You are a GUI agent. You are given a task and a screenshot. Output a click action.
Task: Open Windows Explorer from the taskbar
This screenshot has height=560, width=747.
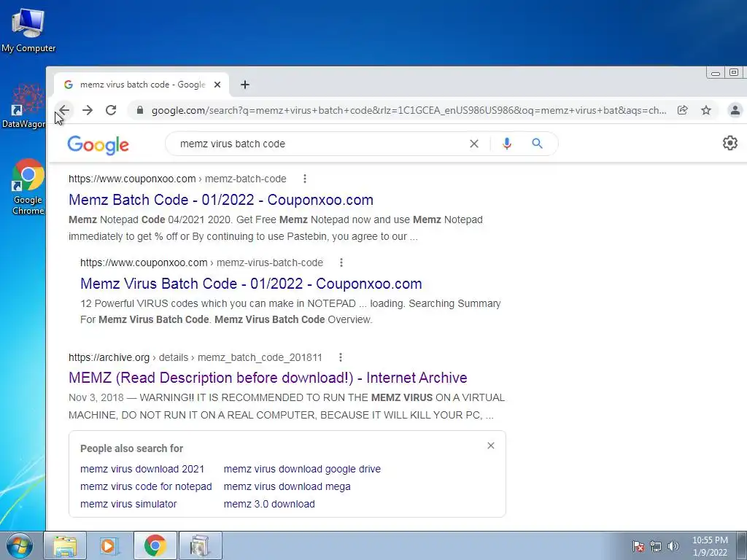(65, 545)
